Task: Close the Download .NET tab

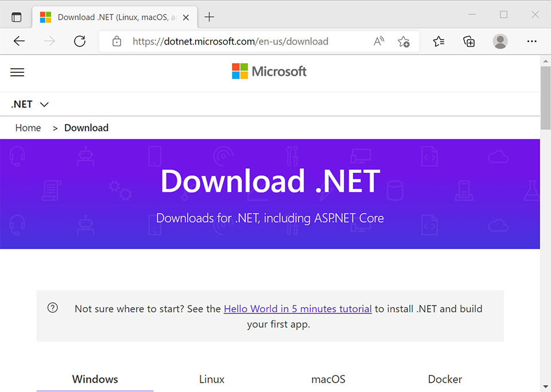Action: [x=186, y=17]
